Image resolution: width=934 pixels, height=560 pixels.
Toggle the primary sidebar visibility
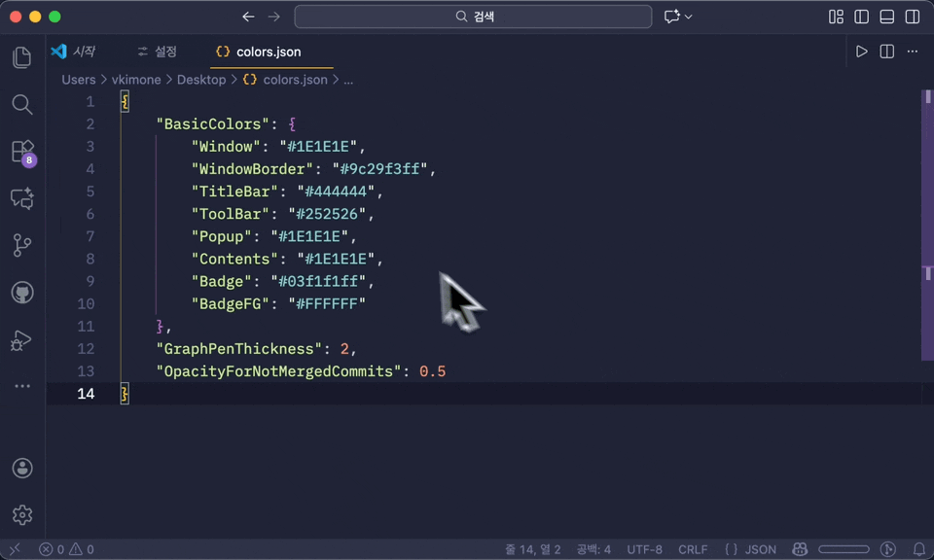pyautogui.click(x=860, y=17)
